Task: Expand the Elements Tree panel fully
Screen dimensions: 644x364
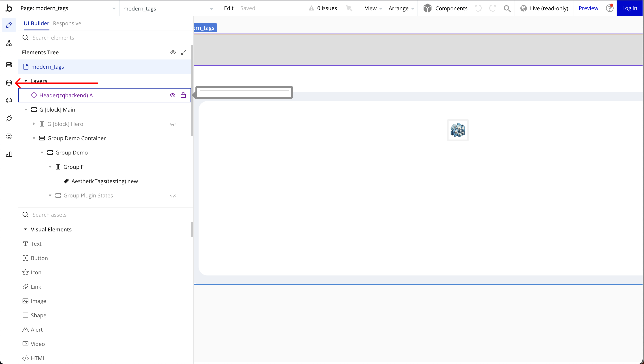Action: click(184, 52)
